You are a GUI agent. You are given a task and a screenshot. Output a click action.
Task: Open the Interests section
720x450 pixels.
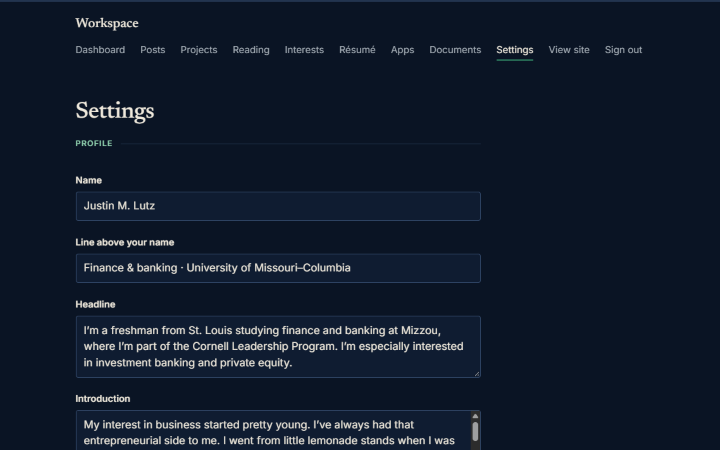(x=304, y=50)
